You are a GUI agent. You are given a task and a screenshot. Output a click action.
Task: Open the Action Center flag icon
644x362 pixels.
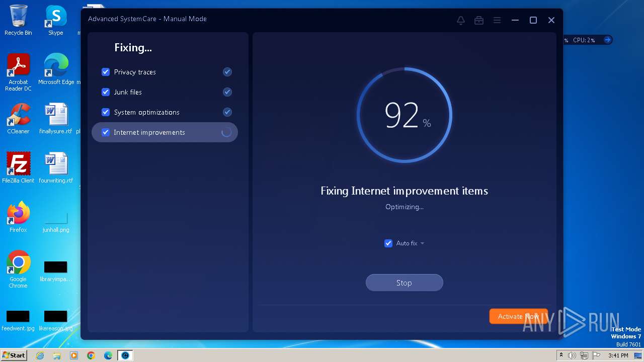pyautogui.click(x=596, y=355)
